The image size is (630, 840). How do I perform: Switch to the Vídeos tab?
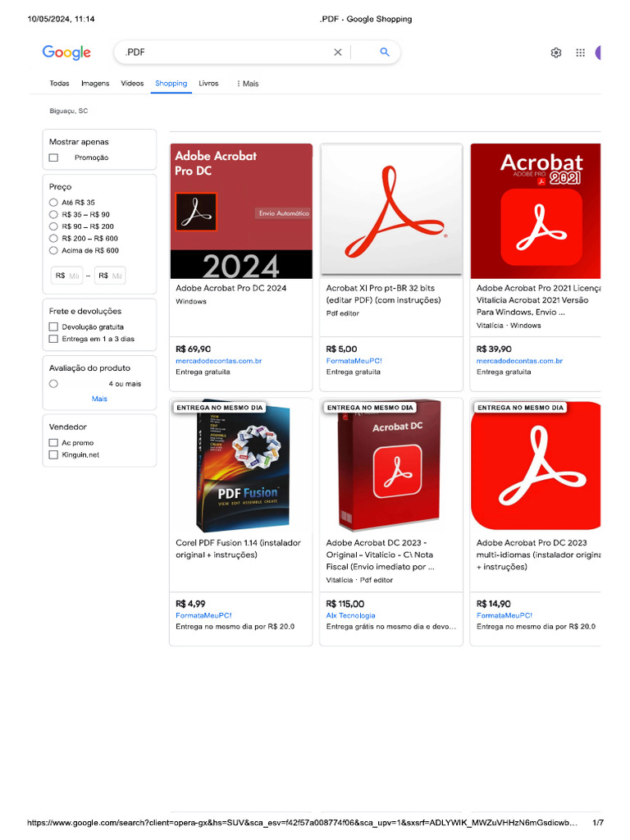(x=132, y=83)
